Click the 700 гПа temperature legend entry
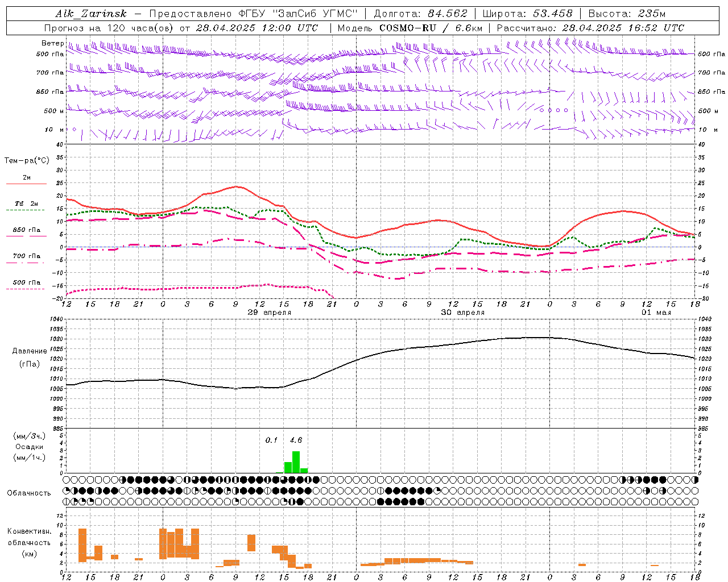 pyautogui.click(x=26, y=256)
